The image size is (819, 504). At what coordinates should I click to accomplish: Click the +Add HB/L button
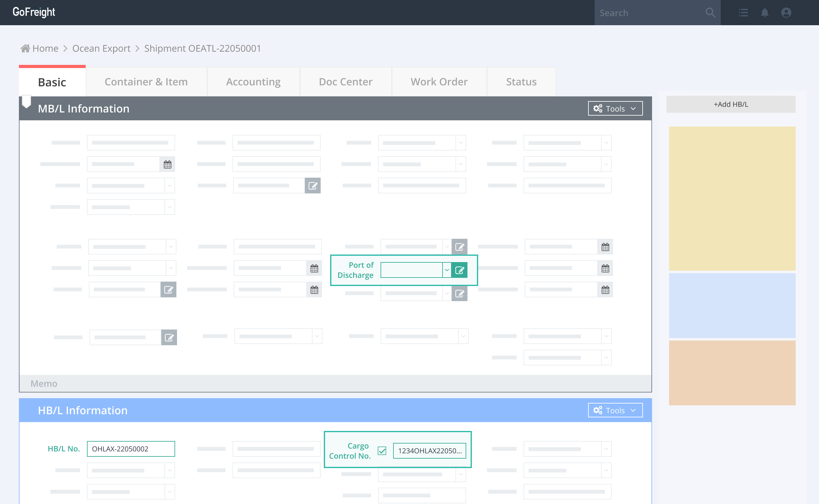(731, 104)
